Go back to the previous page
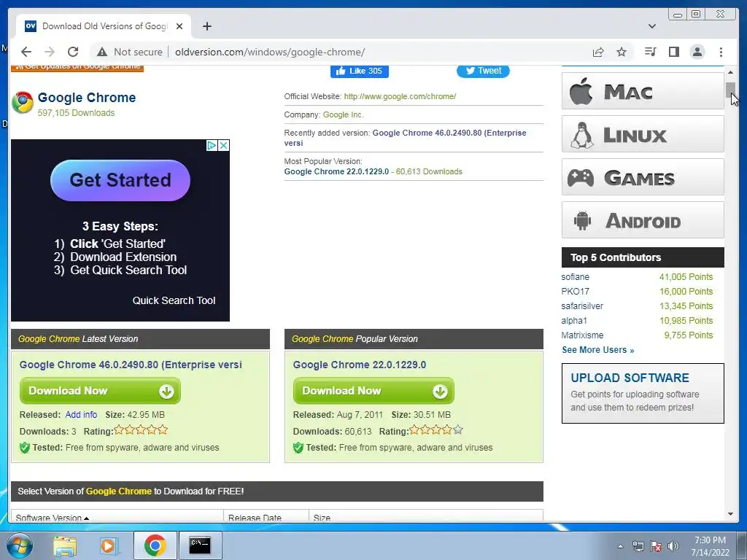 (x=26, y=52)
